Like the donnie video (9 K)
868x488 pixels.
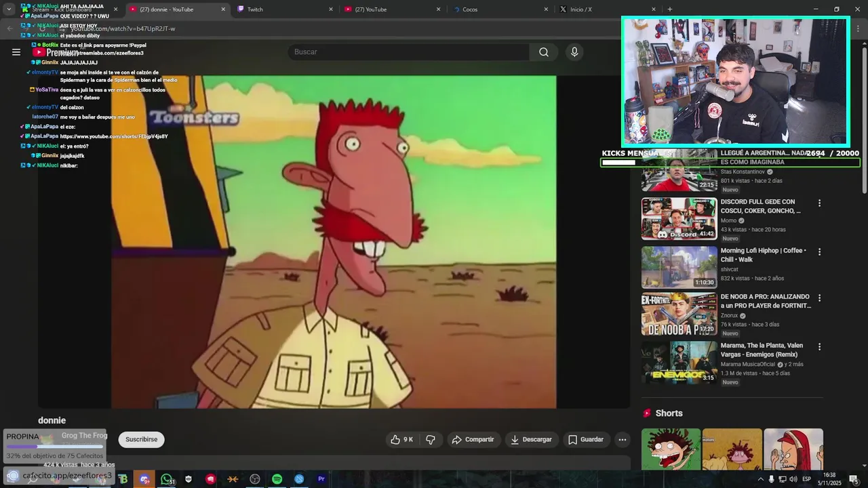(401, 439)
